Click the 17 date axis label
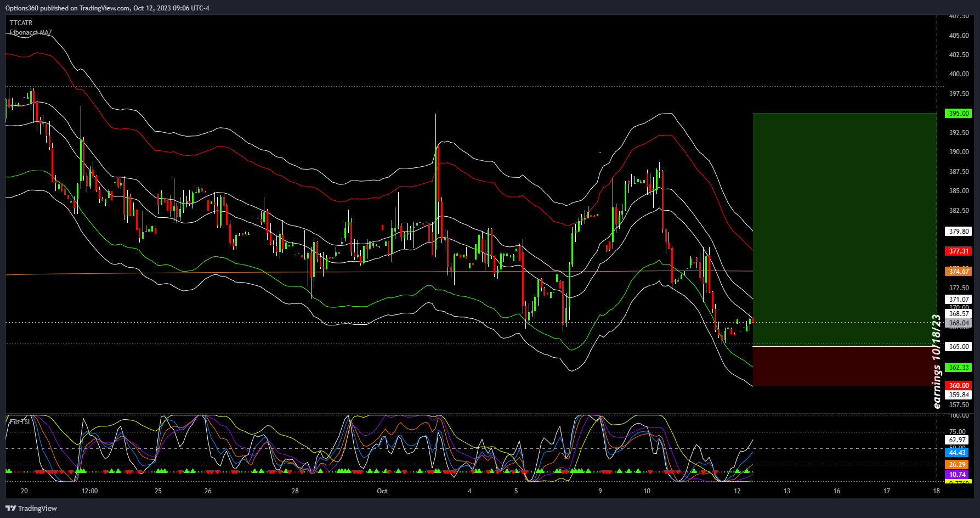Viewport: 980px width, 518px height. tap(887, 491)
